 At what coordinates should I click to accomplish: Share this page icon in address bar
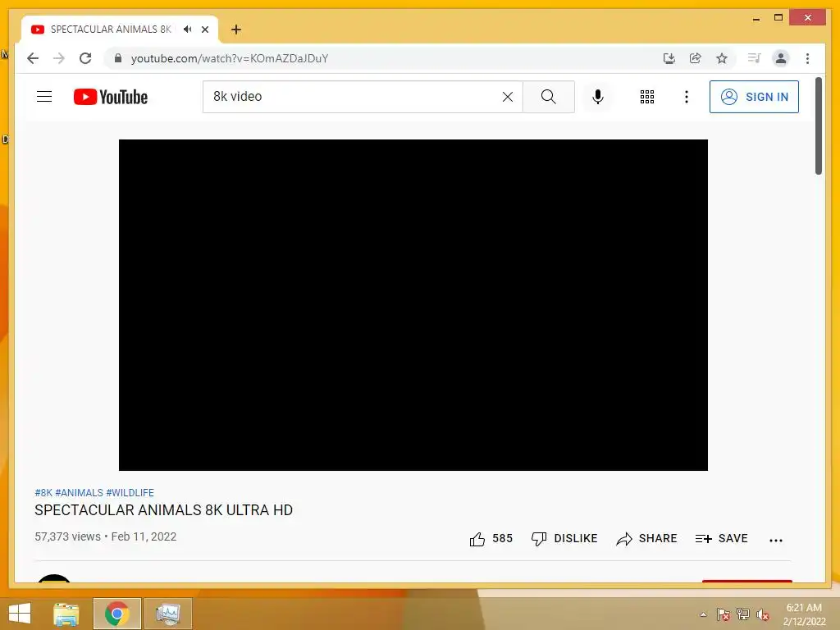click(696, 58)
